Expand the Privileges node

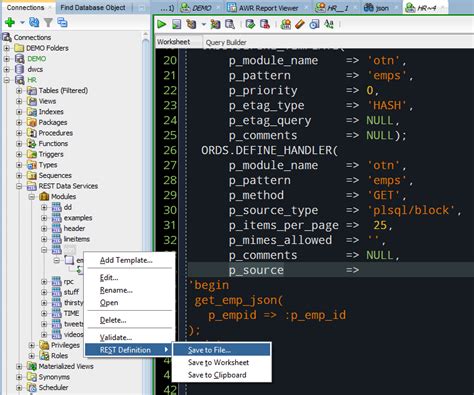[32, 345]
